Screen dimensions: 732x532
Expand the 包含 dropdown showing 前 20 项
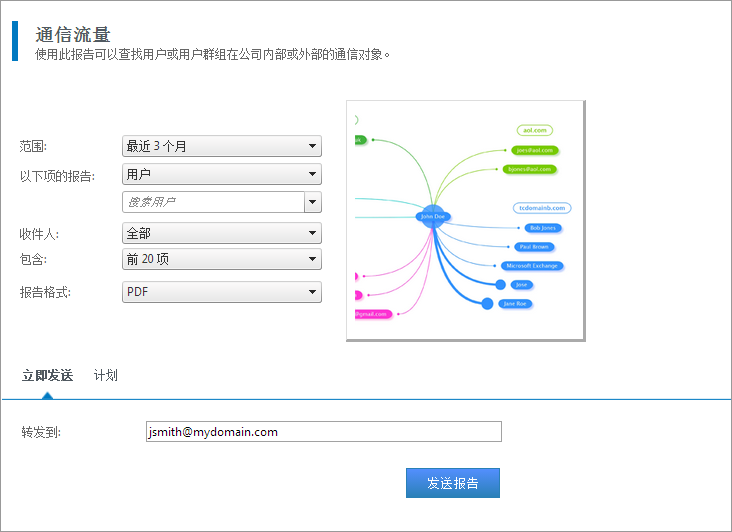tap(221, 260)
